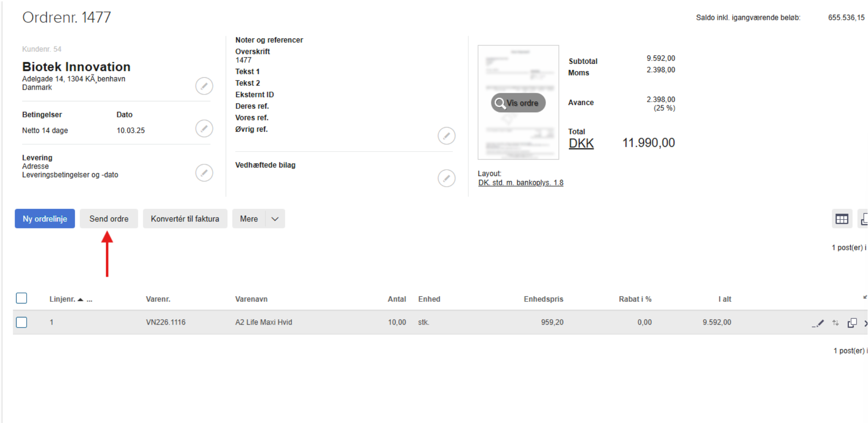The width and height of the screenshot is (868, 423).
Task: Click the Mere menu button
Action: [x=249, y=219]
